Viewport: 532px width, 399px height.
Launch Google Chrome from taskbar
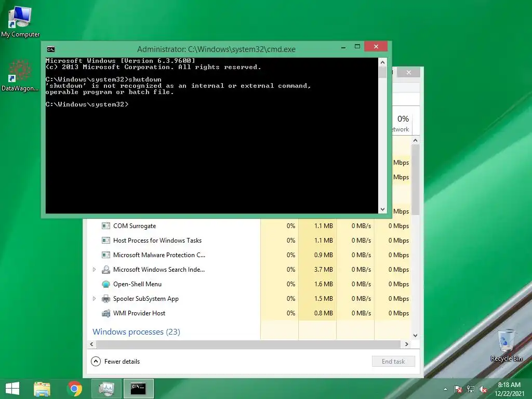point(75,389)
